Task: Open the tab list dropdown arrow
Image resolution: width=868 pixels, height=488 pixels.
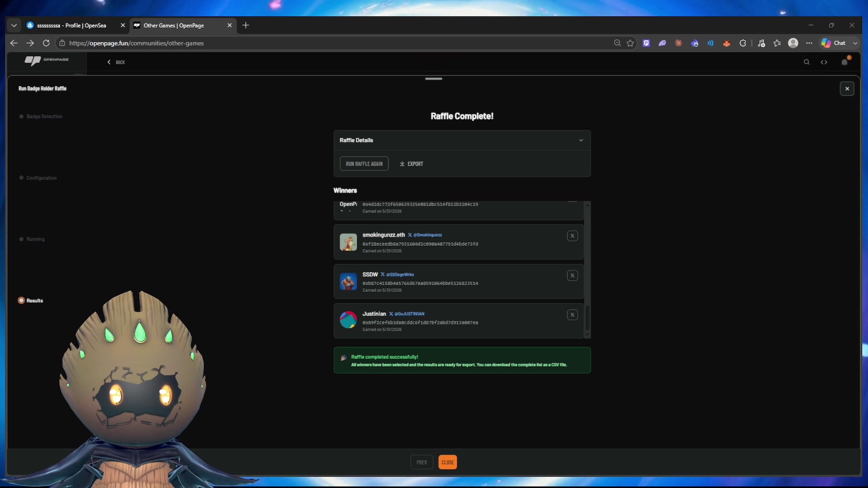Action: pyautogui.click(x=14, y=26)
